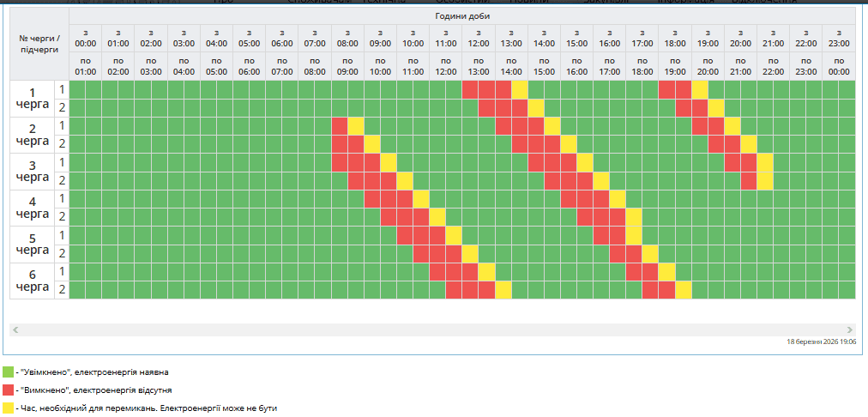Screen dimensions: 868x417
Task: Click the "по 00:00" column header
Action: point(838,67)
